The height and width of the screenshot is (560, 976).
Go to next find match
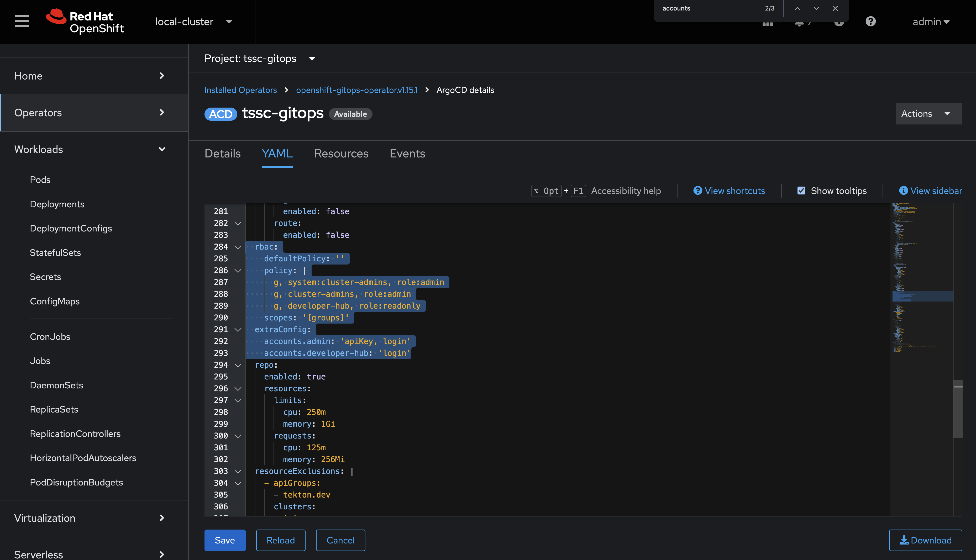816,8
